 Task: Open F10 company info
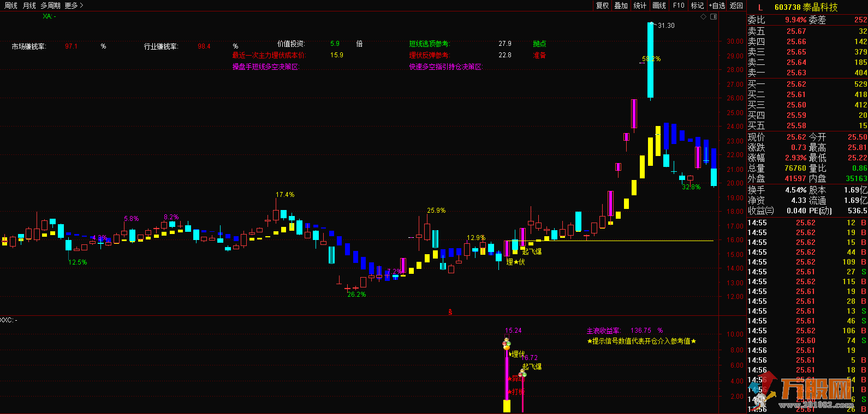[679, 5]
